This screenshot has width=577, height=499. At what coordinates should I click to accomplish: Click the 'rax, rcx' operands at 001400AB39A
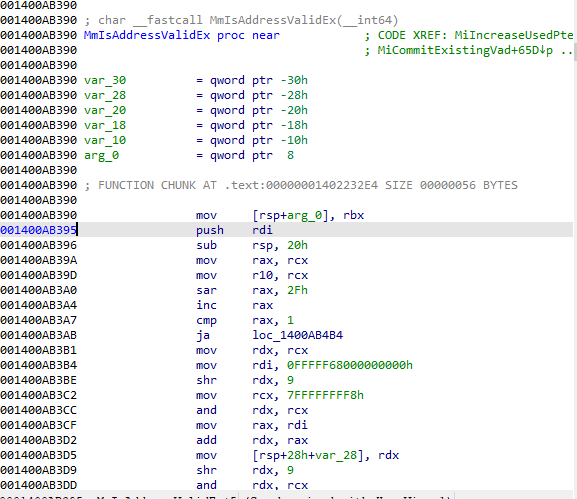[x=280, y=261]
